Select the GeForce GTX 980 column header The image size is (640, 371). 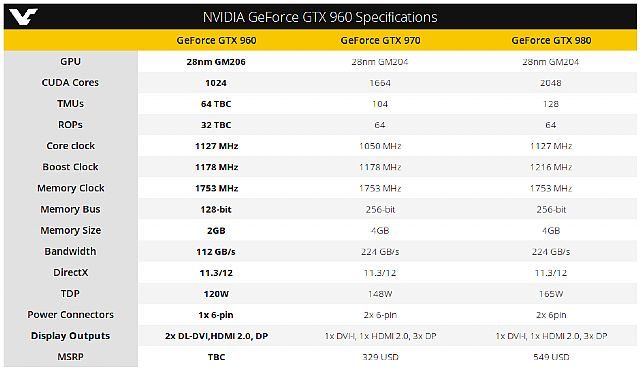coord(551,40)
